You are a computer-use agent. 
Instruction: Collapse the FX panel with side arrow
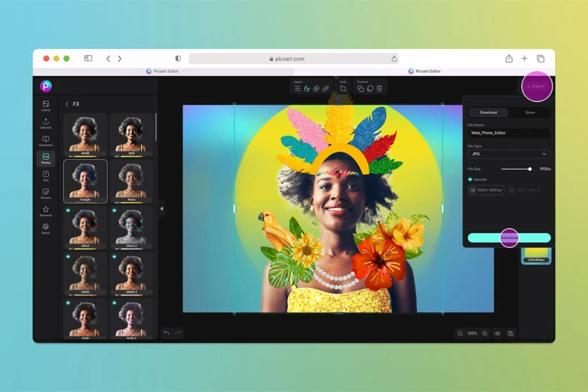(161, 208)
